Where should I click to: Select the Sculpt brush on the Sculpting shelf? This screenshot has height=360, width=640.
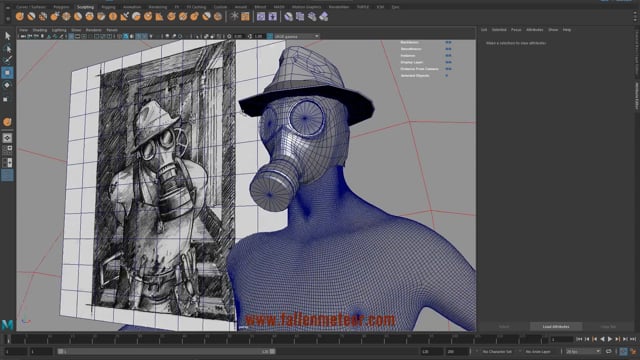(x=20, y=17)
